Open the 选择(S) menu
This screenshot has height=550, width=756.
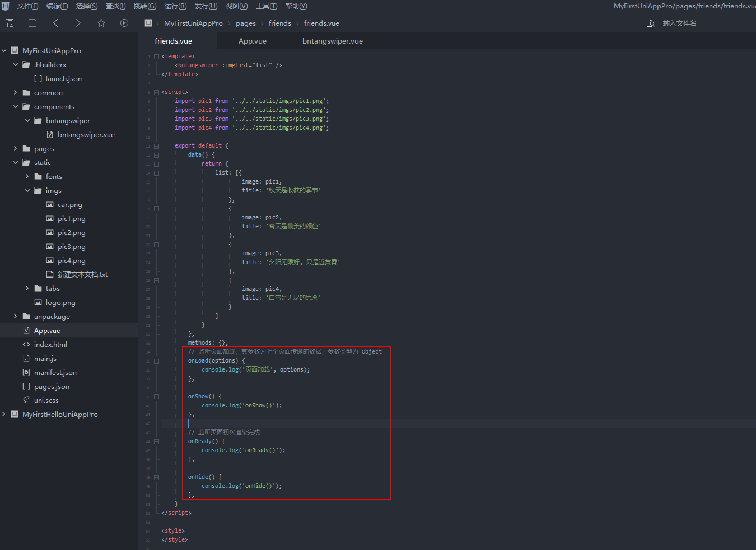(87, 6)
